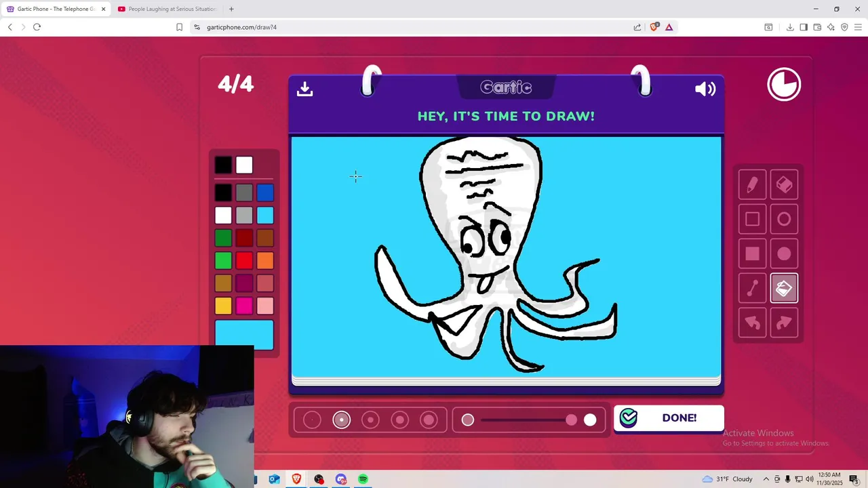
Task: Download the drawing with the save icon
Action: 304,89
